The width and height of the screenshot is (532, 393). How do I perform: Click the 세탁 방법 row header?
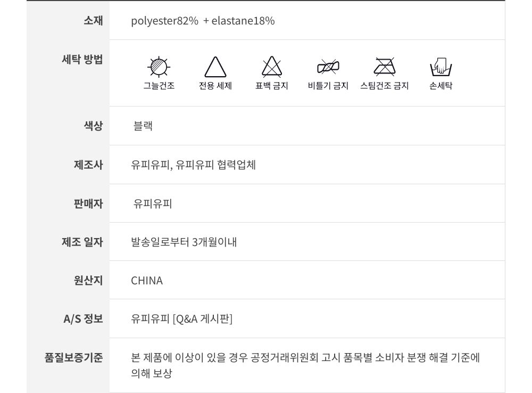[x=82, y=59]
